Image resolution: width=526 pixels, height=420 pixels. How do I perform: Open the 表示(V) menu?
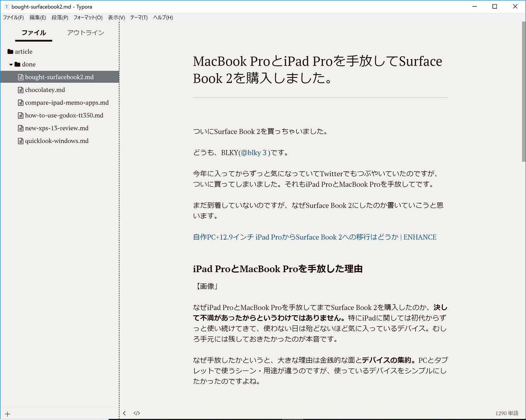coord(116,18)
